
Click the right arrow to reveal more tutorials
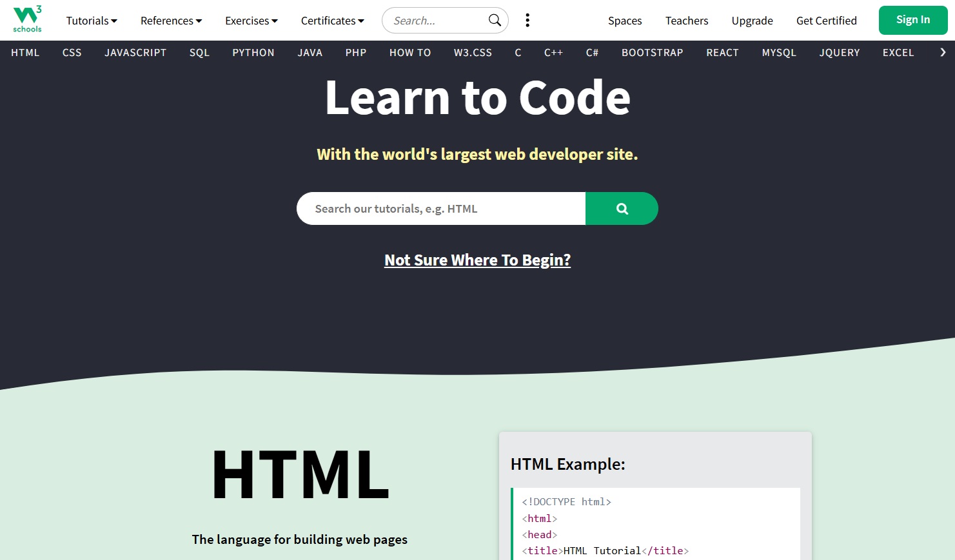point(943,52)
